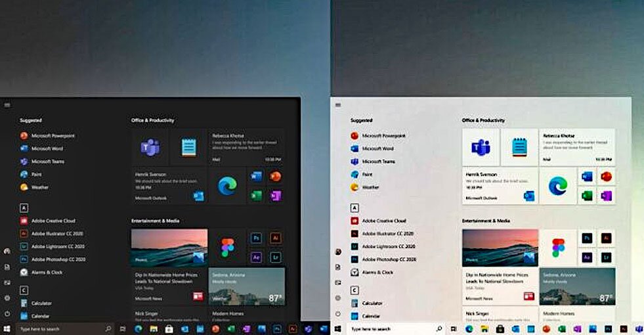Open the blue notepad tile in dark Start menu

[x=188, y=147]
